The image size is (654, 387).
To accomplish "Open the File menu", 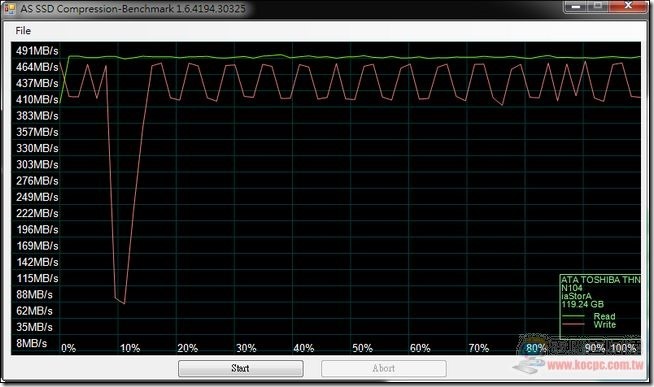I will pyautogui.click(x=23, y=30).
